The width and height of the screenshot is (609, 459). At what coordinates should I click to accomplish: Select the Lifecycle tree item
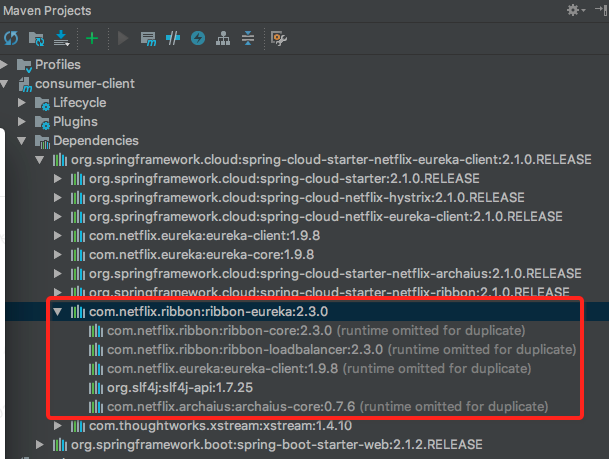(x=80, y=103)
